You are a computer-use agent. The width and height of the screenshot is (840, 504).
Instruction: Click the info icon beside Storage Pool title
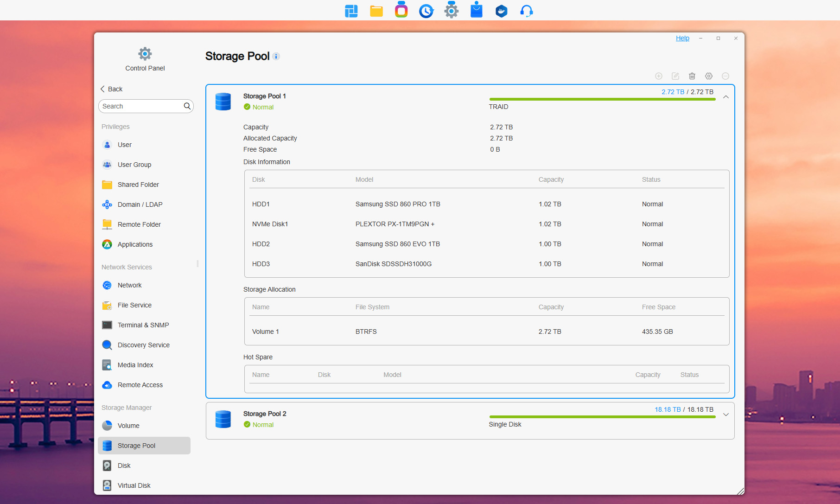[276, 57]
